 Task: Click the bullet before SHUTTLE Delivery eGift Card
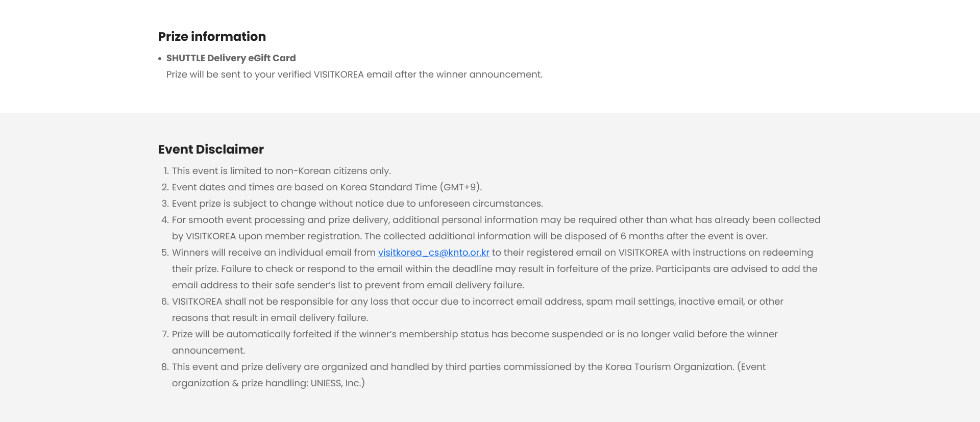click(160, 59)
